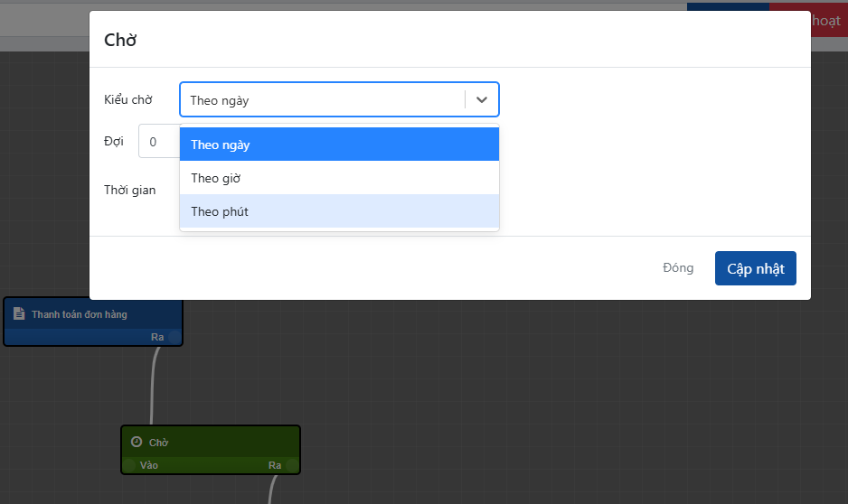Click the dark blue button beside the red button
Image resolution: width=848 pixels, height=504 pixels.
coord(728,7)
